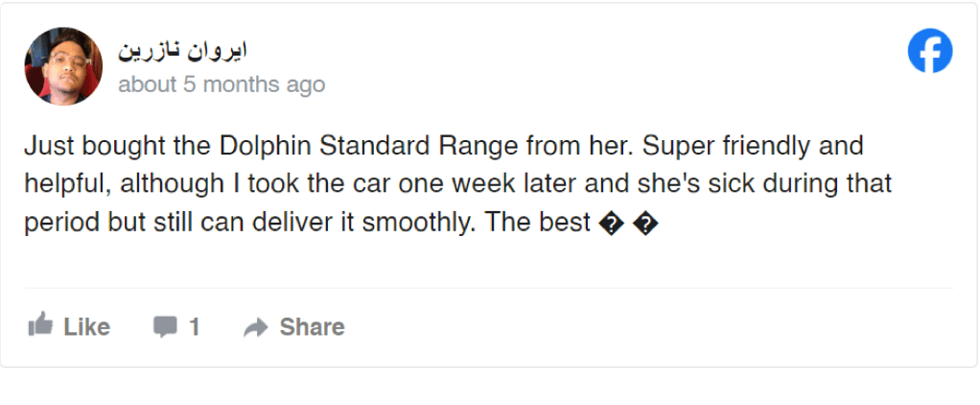Click the Share arrow icon
This screenshot has width=980, height=405.
pyautogui.click(x=255, y=327)
